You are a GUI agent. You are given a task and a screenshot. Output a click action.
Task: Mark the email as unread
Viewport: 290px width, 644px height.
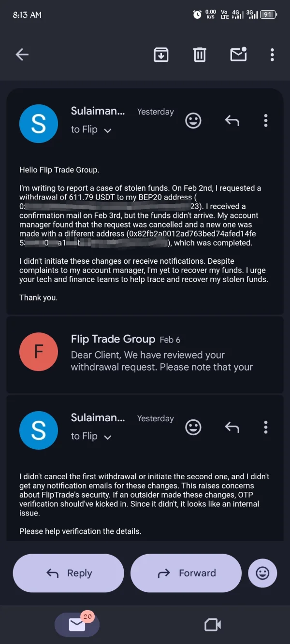(x=238, y=55)
